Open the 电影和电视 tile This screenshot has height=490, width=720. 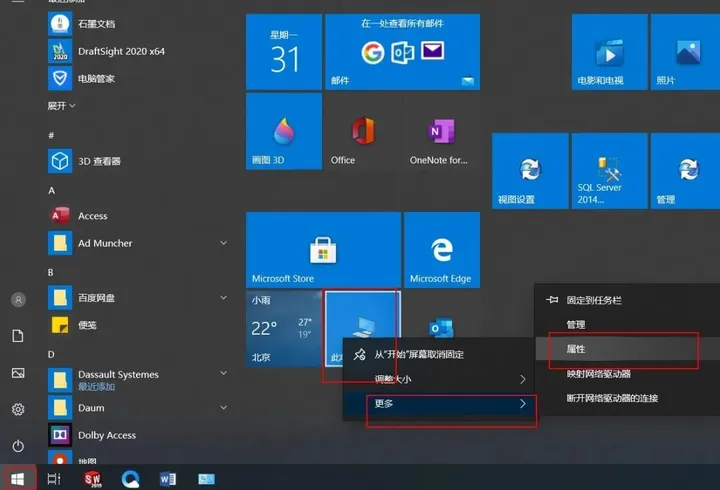pyautogui.click(x=608, y=52)
